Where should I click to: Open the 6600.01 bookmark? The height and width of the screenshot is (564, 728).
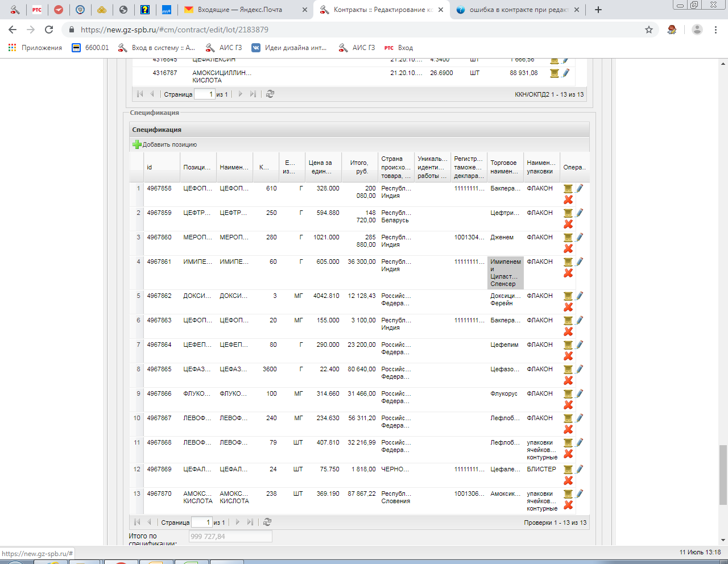90,48
